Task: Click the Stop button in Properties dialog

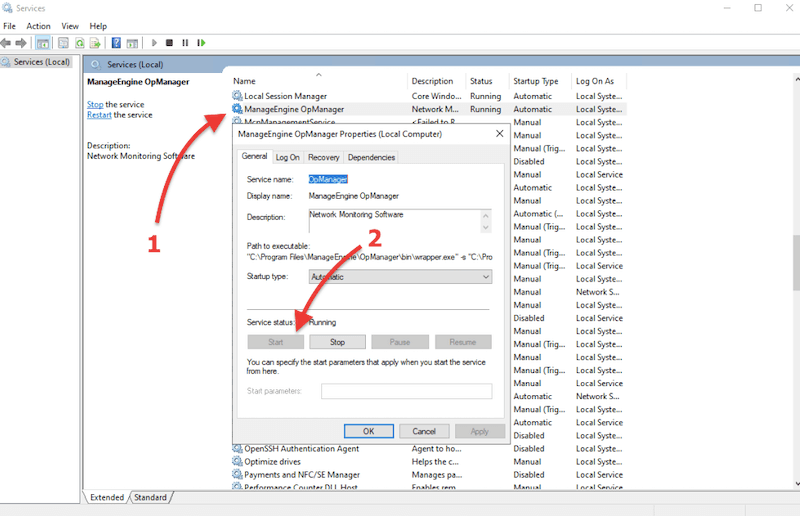Action: 337,342
